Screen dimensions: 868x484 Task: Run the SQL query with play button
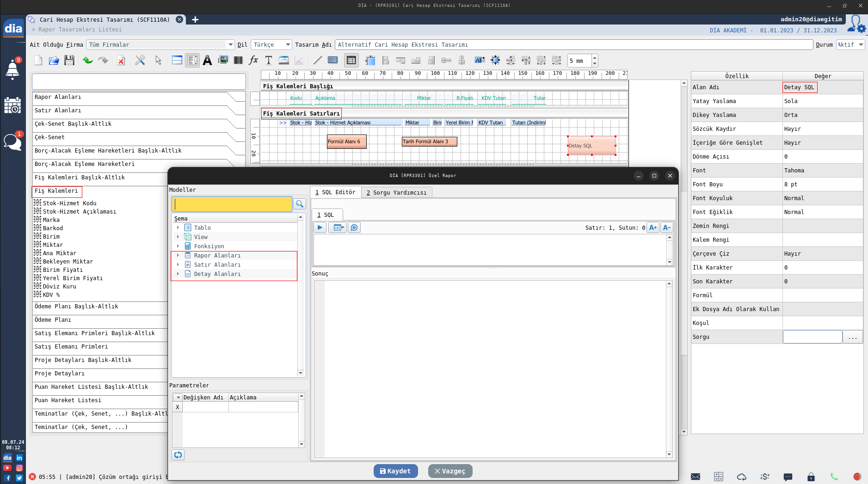pyautogui.click(x=320, y=227)
